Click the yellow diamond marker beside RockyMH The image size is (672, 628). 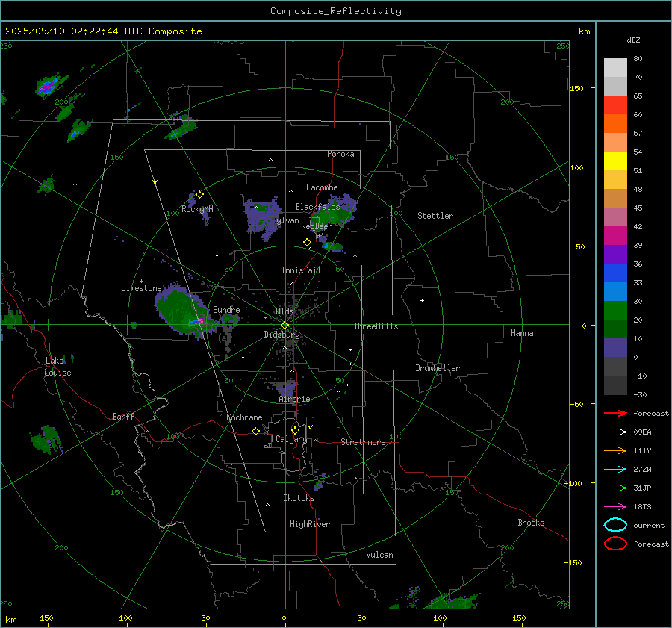pyautogui.click(x=199, y=195)
